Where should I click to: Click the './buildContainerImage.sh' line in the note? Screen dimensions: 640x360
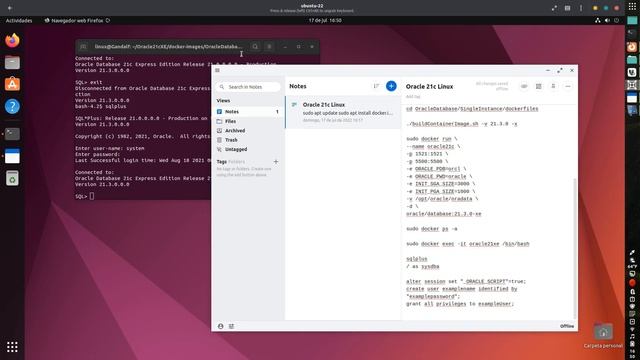[x=462, y=124]
